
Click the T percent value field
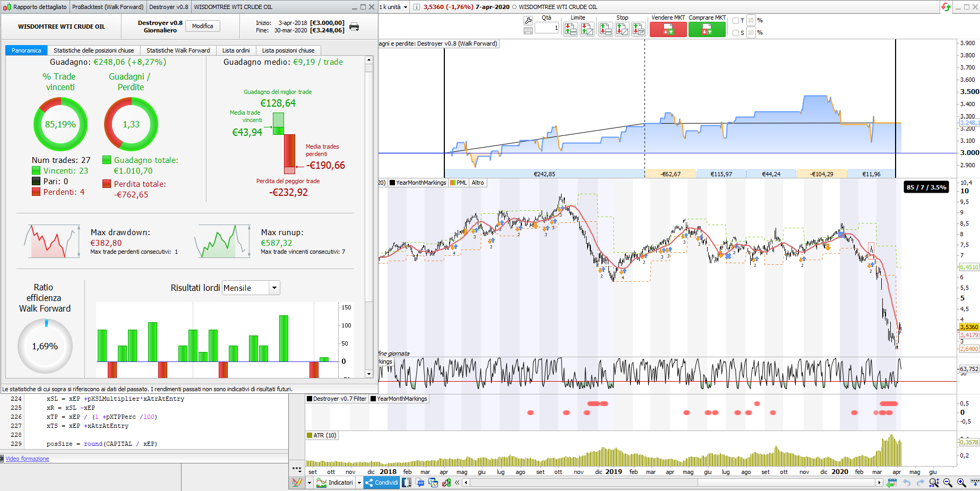[x=751, y=21]
